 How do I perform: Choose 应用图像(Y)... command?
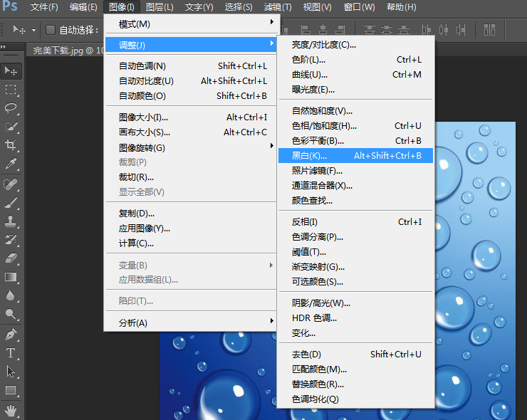(x=191, y=229)
